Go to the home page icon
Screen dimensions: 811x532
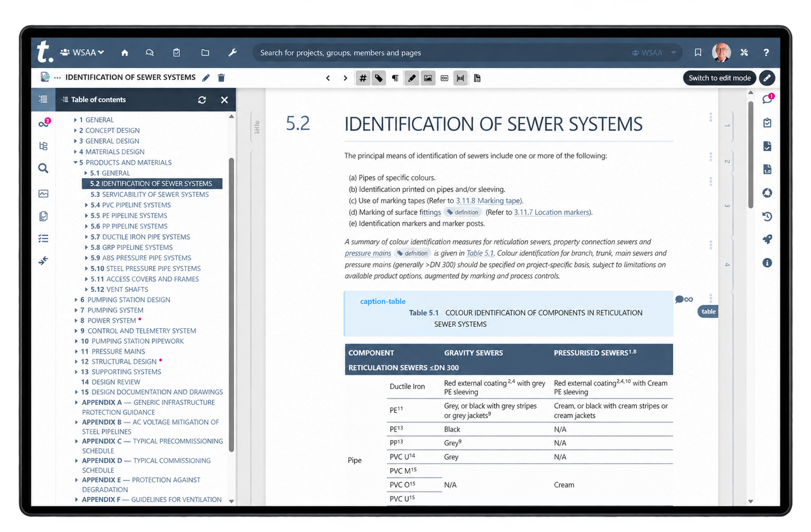(x=125, y=52)
